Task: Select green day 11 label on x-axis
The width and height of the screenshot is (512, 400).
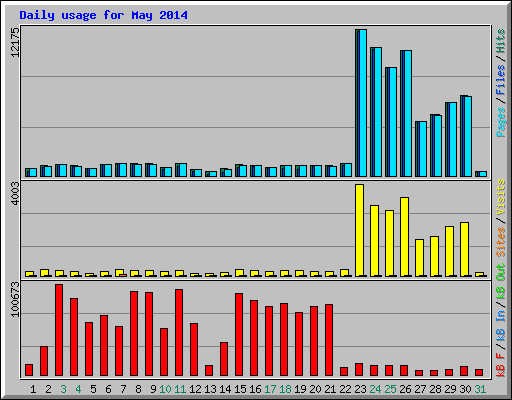Action: click(x=180, y=389)
